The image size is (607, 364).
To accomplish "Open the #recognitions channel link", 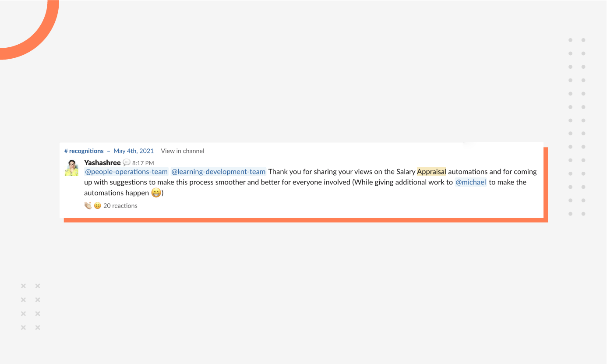I will click(84, 151).
